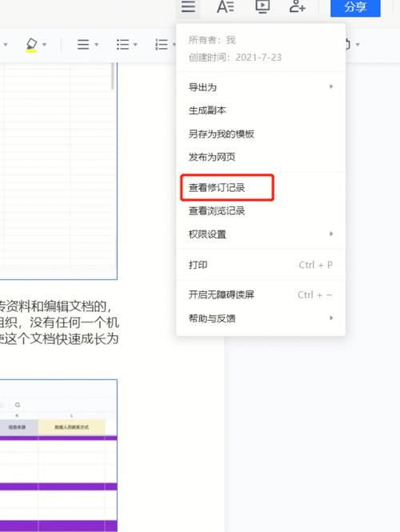Expand the alignment dropdown arrow
The height and width of the screenshot is (532, 400).
[96, 45]
